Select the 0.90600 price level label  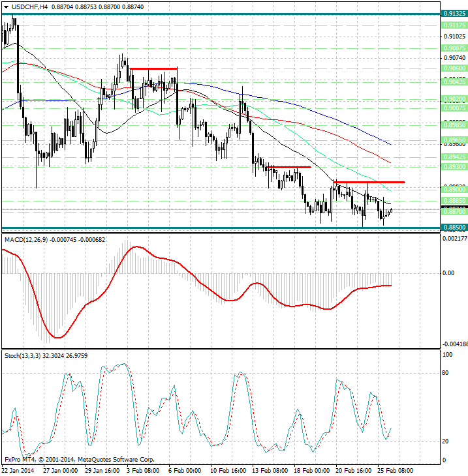(454, 68)
